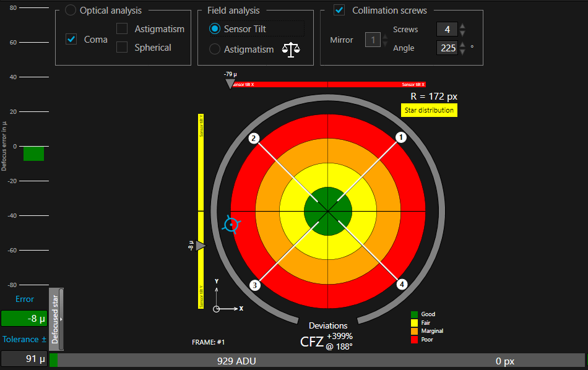This screenshot has width=588, height=370.
Task: Decrease the Angle value with down arrow
Action: tap(462, 52)
